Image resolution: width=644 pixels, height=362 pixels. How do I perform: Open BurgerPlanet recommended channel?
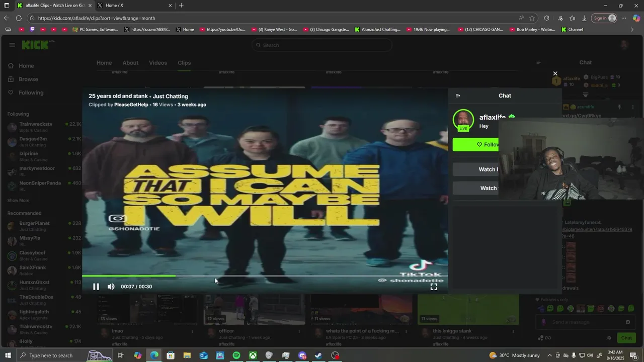click(44, 226)
